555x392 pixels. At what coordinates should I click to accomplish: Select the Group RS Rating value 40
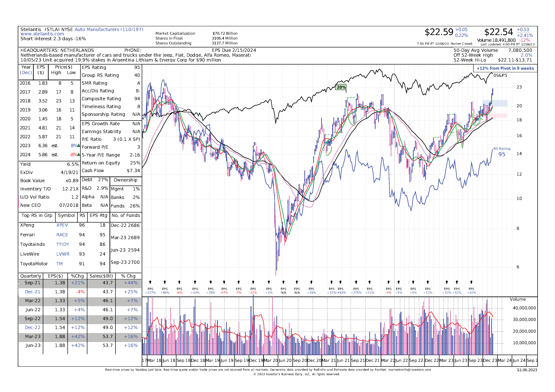[x=137, y=75]
